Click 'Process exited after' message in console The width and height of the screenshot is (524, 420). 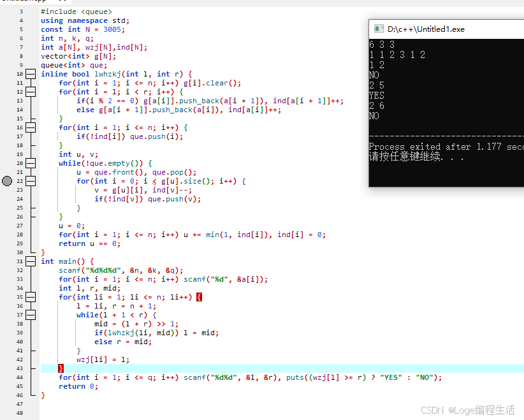[419, 147]
